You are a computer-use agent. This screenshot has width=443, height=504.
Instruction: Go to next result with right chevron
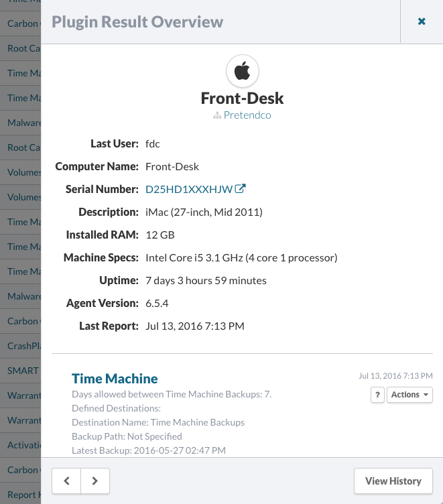coord(95,481)
